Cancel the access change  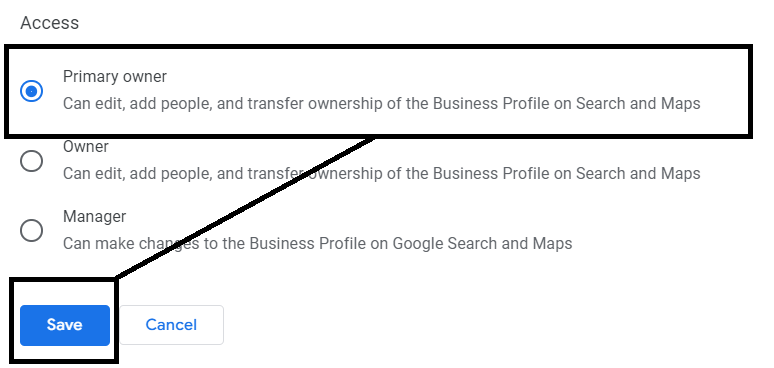[171, 325]
